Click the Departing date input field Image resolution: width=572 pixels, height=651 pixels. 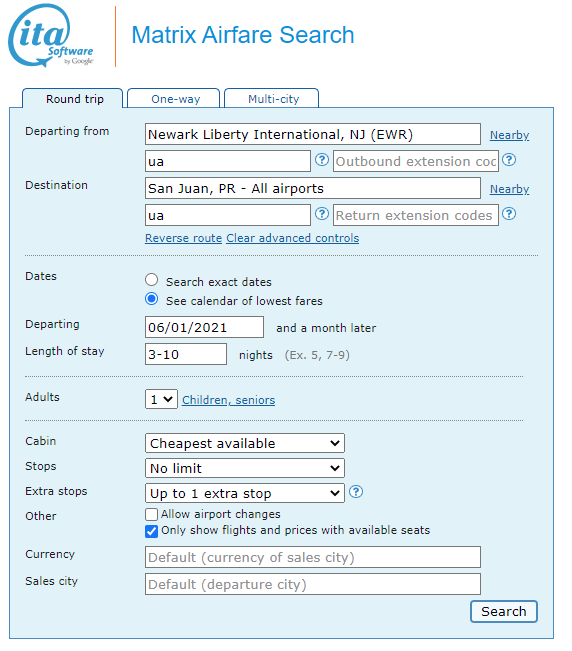coord(204,327)
